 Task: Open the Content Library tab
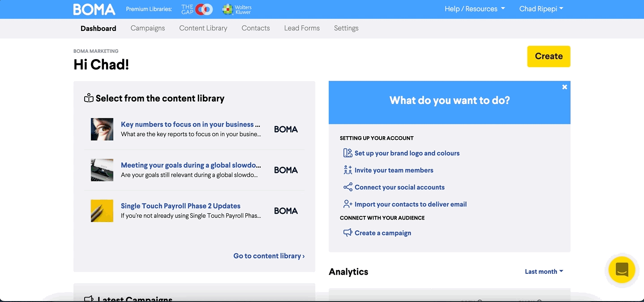[203, 28]
